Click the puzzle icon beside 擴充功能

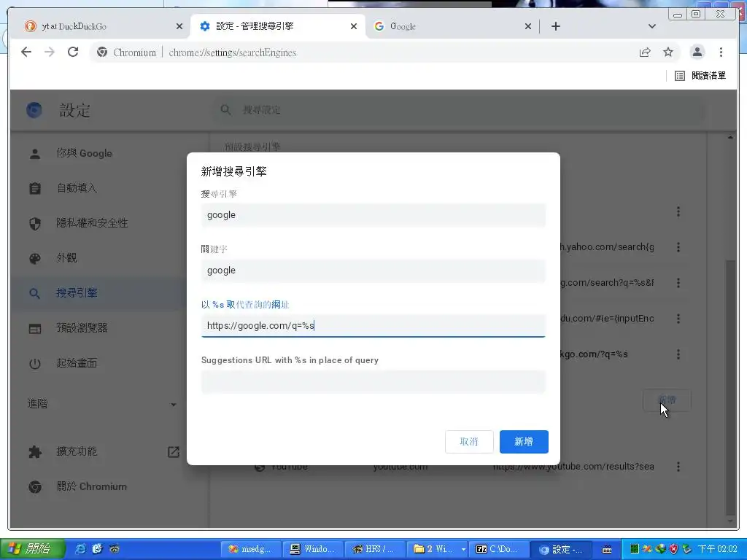point(35,452)
